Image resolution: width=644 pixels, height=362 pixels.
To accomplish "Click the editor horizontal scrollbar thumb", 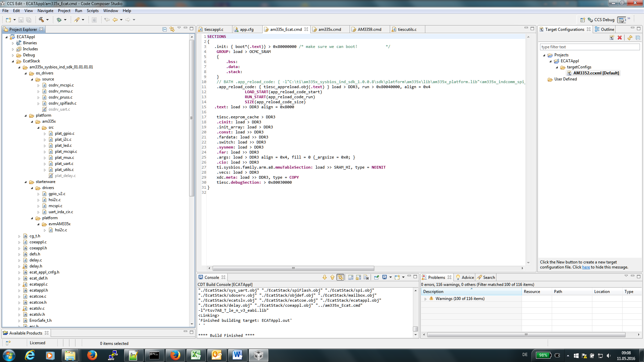I will tap(293, 268).
